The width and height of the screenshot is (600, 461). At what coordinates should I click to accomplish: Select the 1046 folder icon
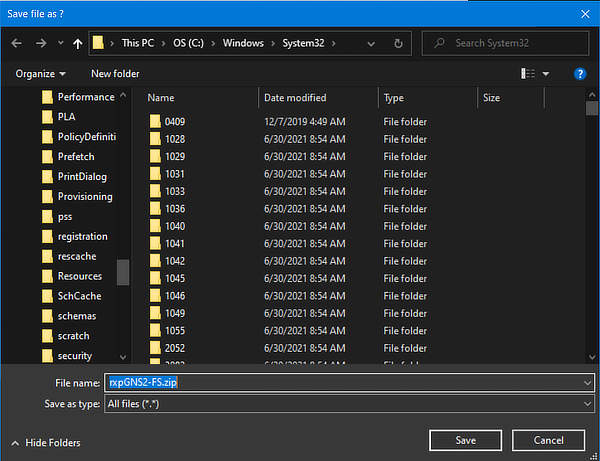click(155, 295)
